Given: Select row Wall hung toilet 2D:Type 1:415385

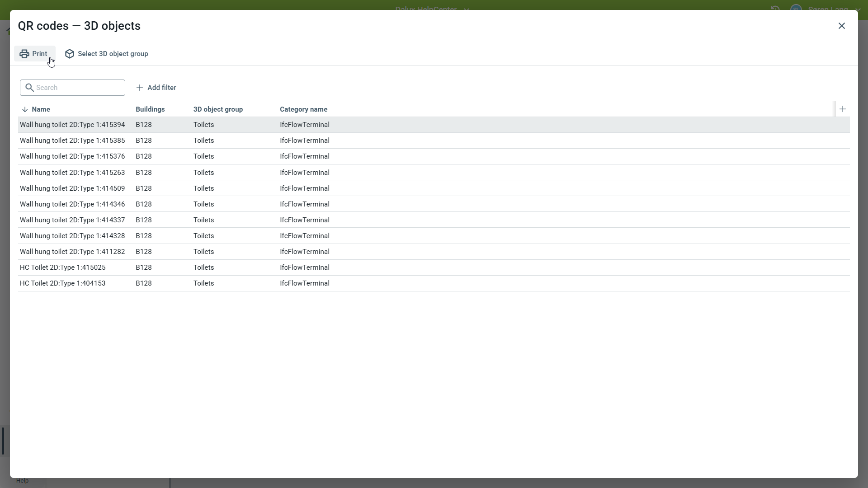Looking at the screenshot, I should click(x=72, y=141).
